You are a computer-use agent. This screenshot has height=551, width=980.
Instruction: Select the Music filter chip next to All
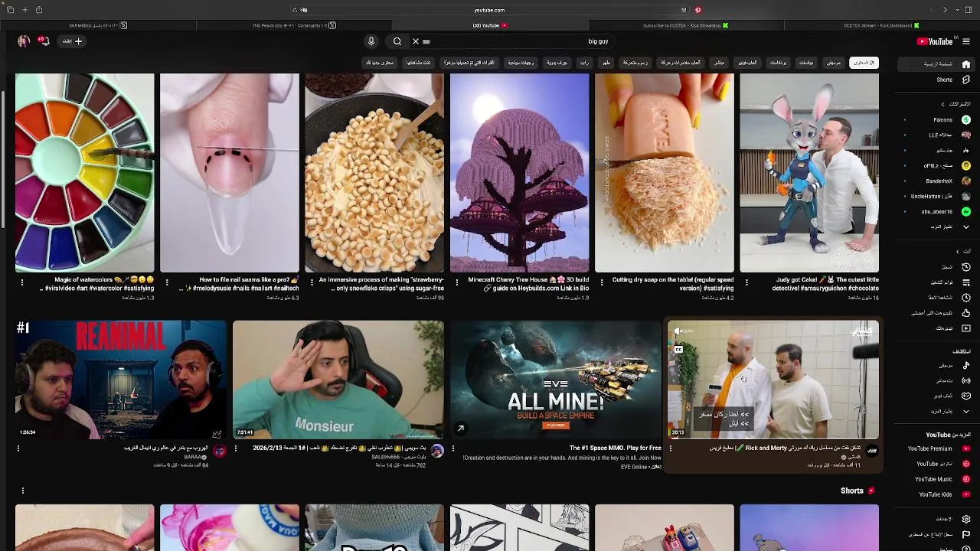pyautogui.click(x=834, y=63)
